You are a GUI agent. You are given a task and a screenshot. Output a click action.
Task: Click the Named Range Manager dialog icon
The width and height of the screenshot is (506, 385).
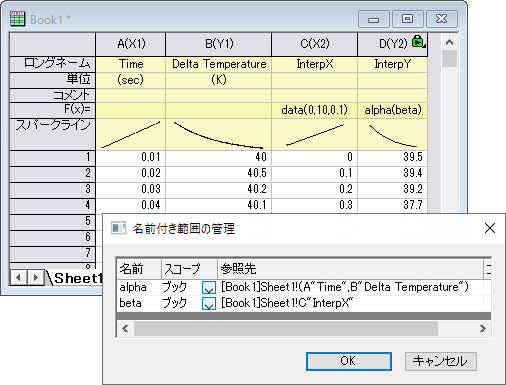point(118,228)
